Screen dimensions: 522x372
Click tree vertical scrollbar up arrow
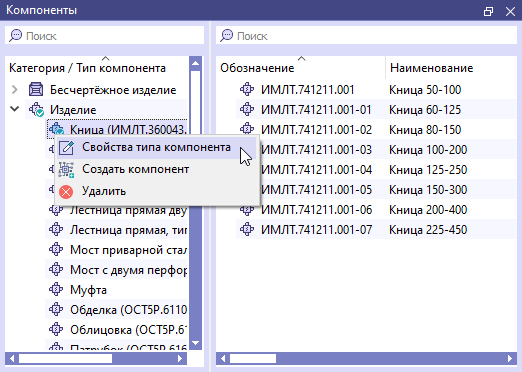(196, 63)
